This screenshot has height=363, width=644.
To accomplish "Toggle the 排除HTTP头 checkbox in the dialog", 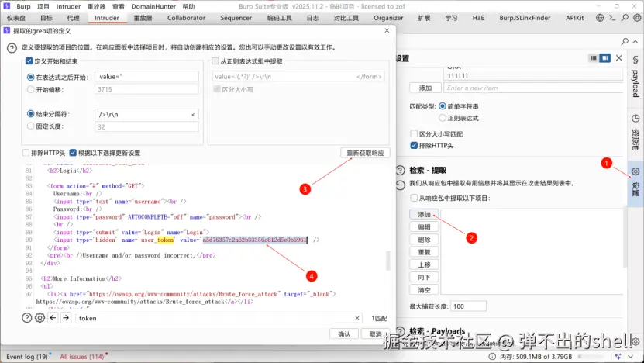I will [x=26, y=153].
